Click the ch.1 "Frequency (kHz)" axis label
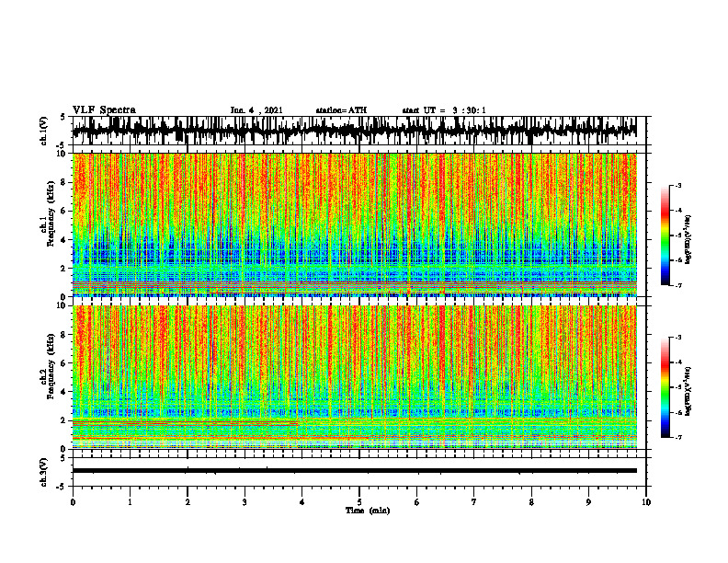 [51, 214]
